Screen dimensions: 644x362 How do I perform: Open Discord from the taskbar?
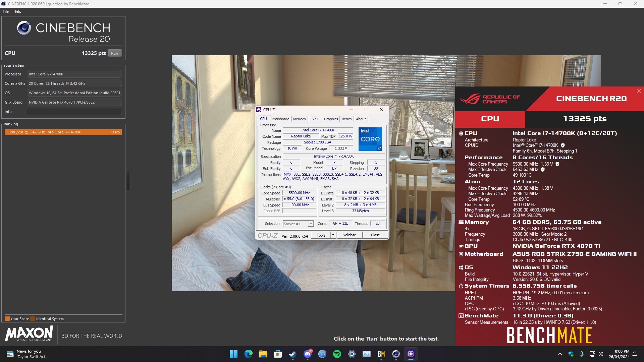(308, 354)
